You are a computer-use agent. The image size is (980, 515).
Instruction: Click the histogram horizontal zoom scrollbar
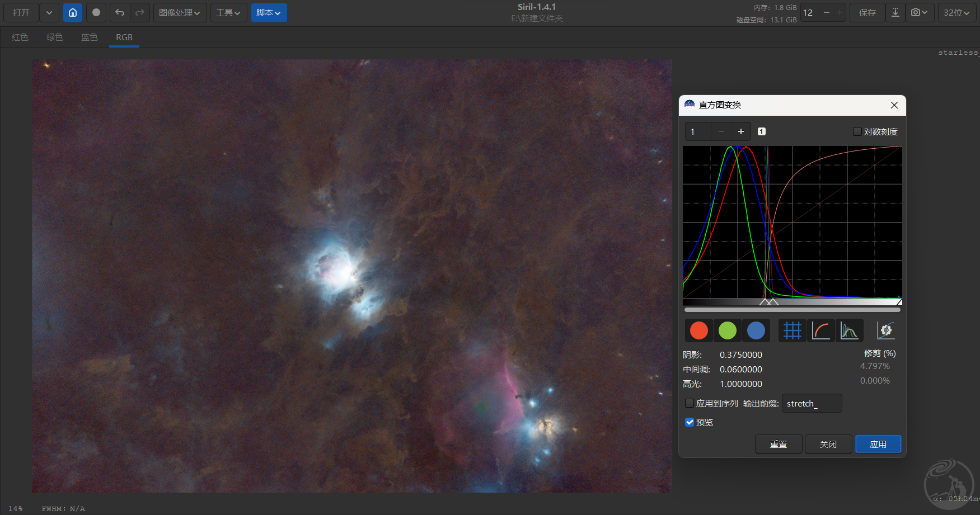pos(792,310)
